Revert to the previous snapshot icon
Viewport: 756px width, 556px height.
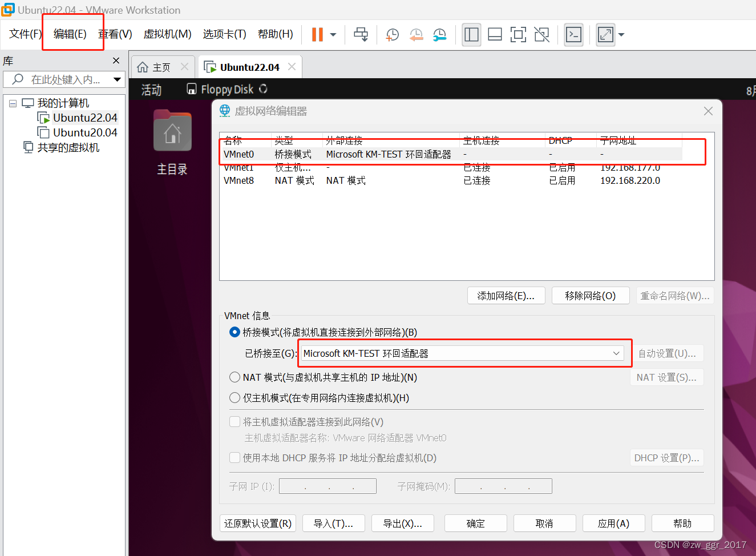[417, 35]
